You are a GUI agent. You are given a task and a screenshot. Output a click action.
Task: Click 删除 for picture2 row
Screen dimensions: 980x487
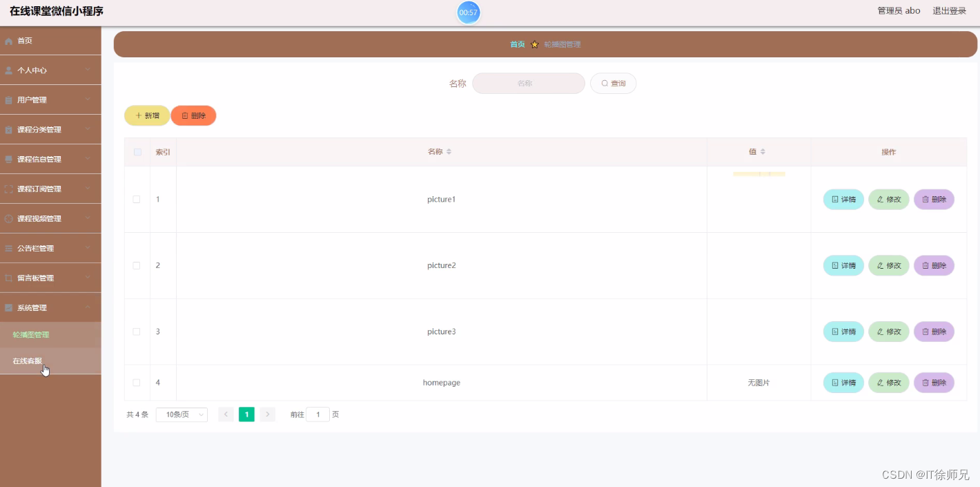(934, 266)
